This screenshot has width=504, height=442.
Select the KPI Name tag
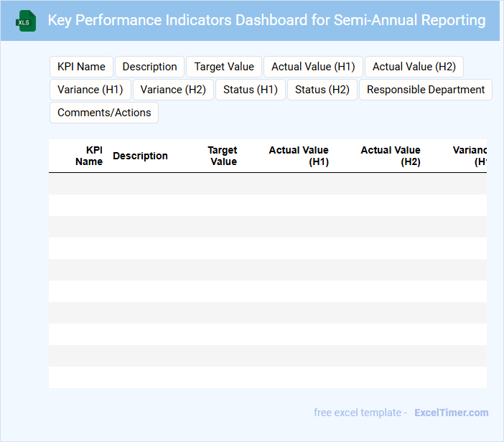coord(81,67)
